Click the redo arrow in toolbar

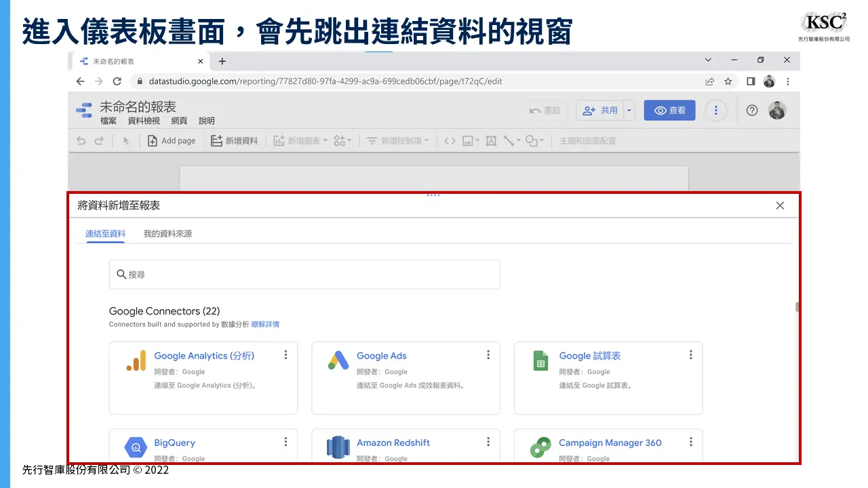pos(99,141)
